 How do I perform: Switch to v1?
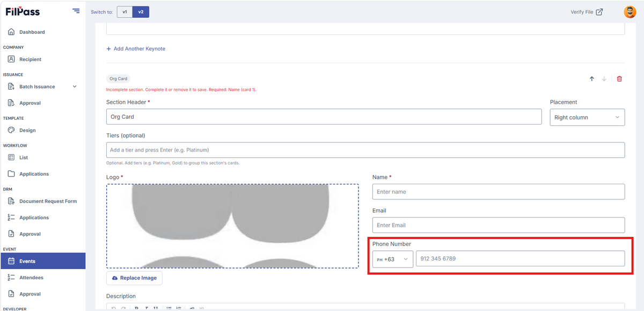[125, 12]
